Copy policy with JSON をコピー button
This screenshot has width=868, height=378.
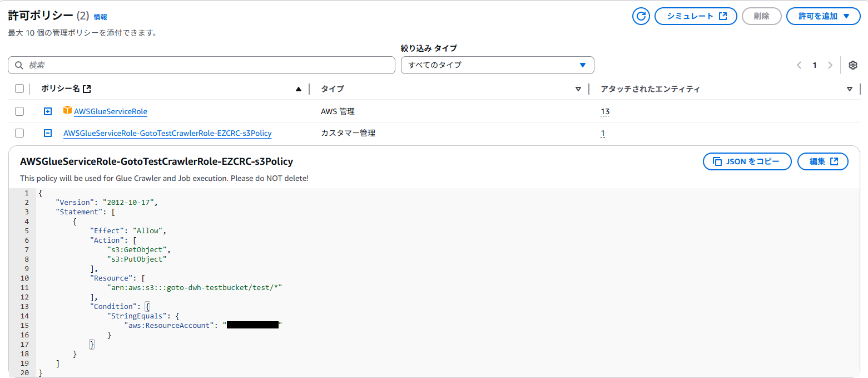tap(747, 161)
